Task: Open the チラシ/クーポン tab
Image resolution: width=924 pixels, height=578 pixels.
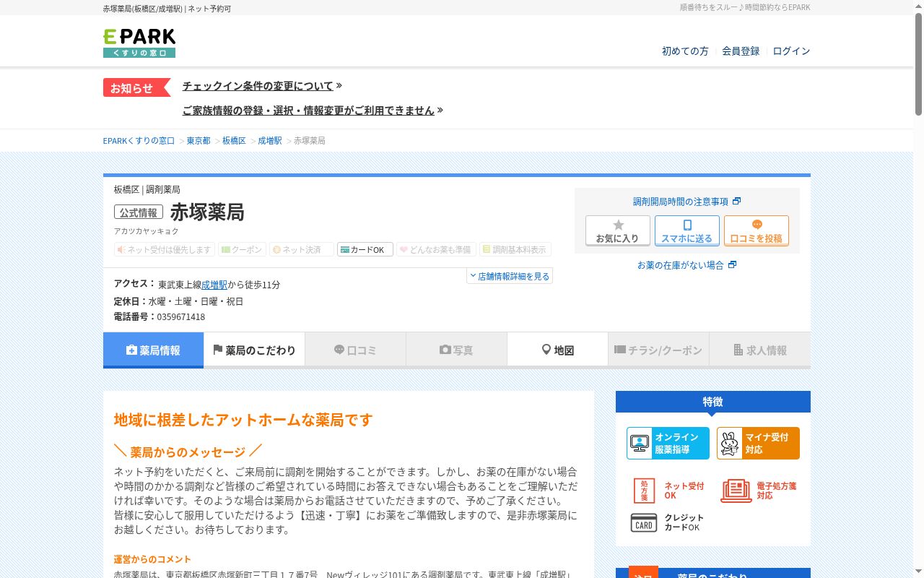Action: [x=658, y=350]
